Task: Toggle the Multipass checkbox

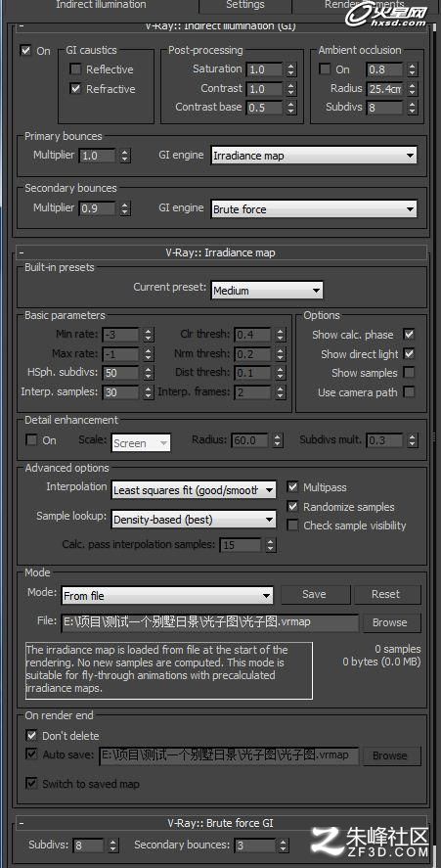Action: click(292, 487)
